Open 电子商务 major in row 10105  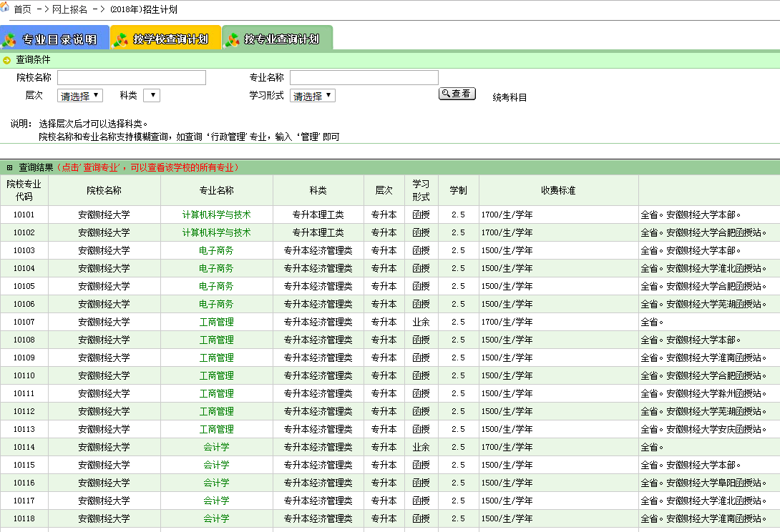tap(216, 287)
